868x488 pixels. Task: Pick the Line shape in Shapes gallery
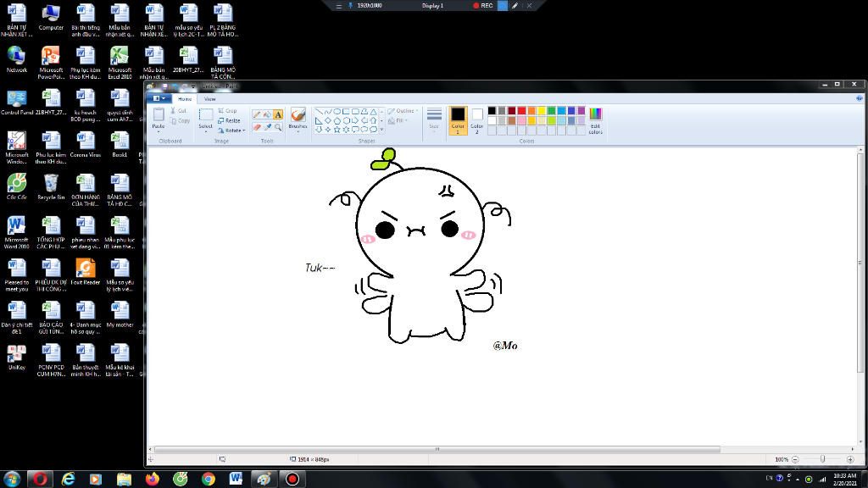click(x=319, y=112)
